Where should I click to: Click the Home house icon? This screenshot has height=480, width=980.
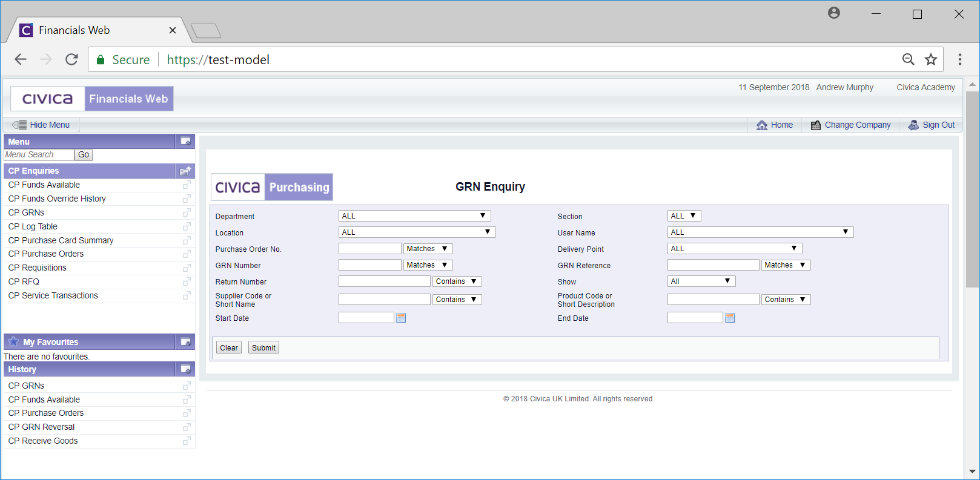(762, 125)
